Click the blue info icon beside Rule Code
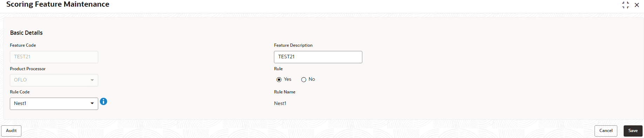644x138 pixels. click(103, 101)
